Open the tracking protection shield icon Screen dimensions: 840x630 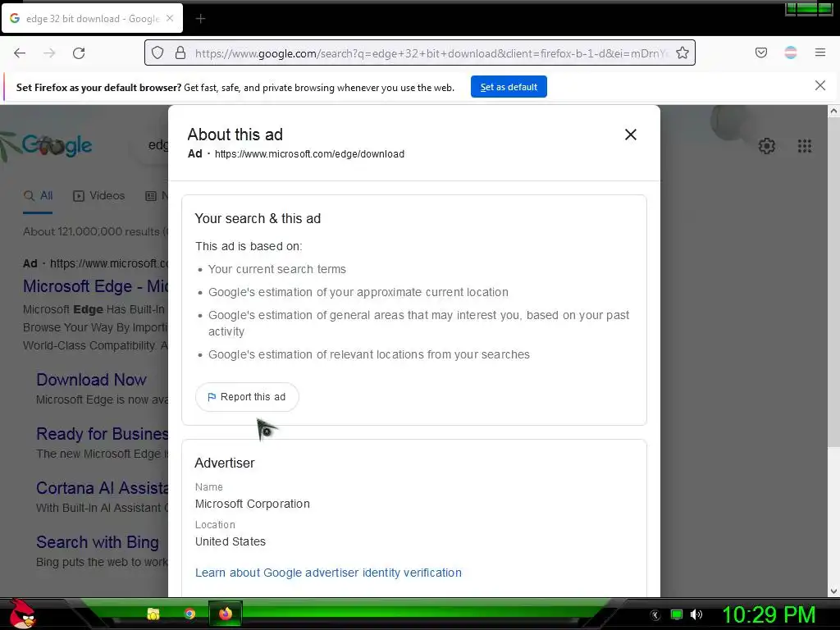(x=157, y=52)
